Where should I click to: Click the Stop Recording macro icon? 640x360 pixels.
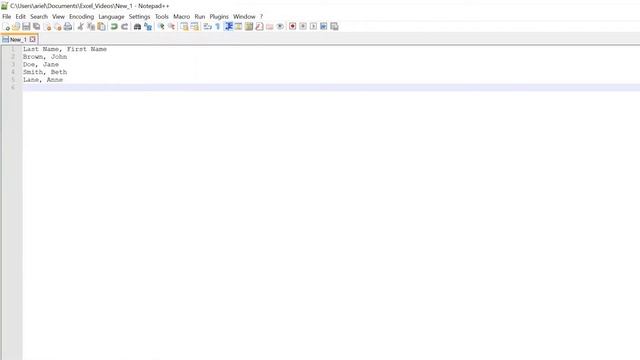303,27
